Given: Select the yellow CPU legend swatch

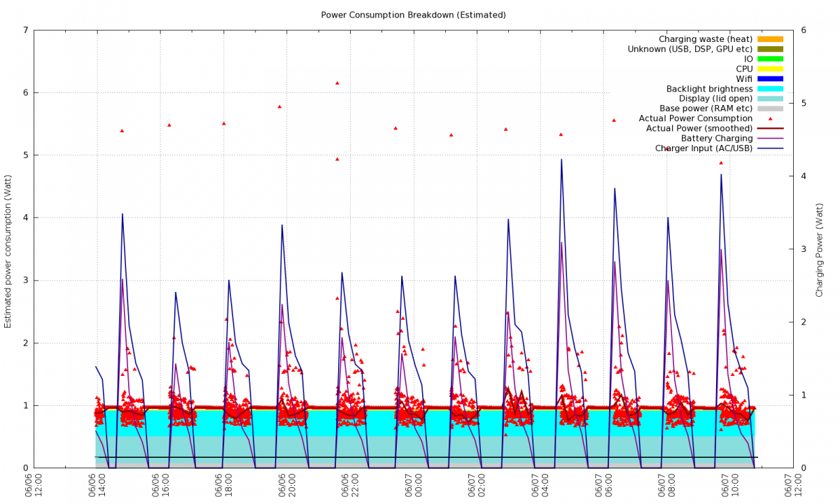Looking at the screenshot, I should 769,69.
